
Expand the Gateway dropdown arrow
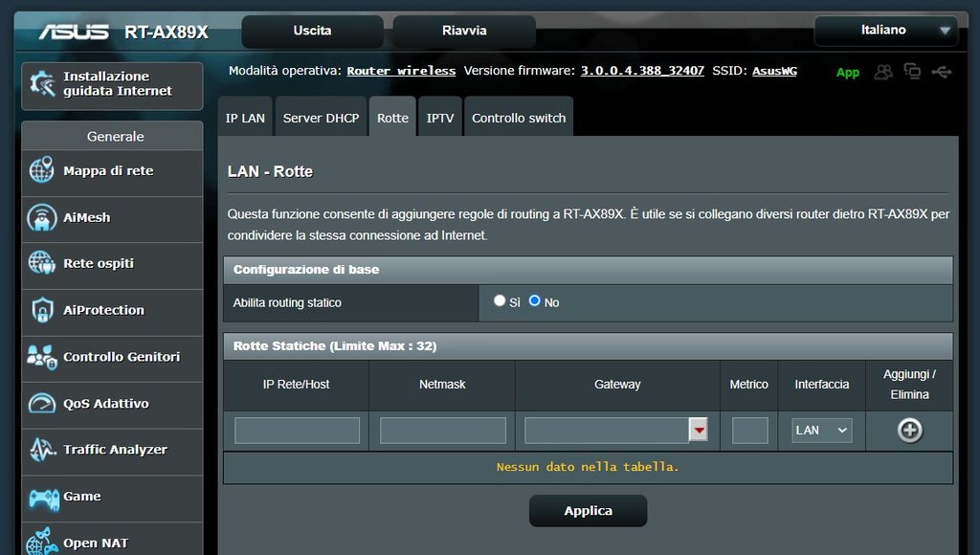(699, 431)
